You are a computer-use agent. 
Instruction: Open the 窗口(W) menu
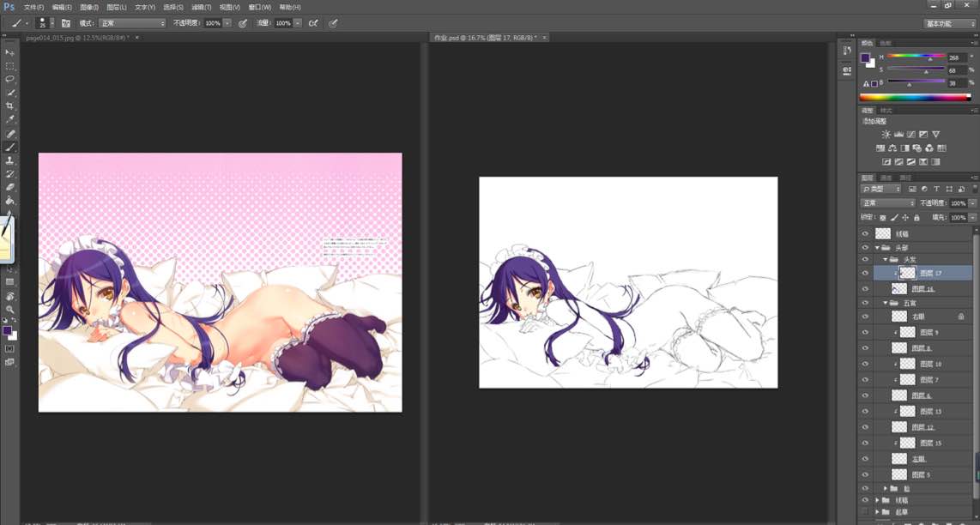click(259, 7)
